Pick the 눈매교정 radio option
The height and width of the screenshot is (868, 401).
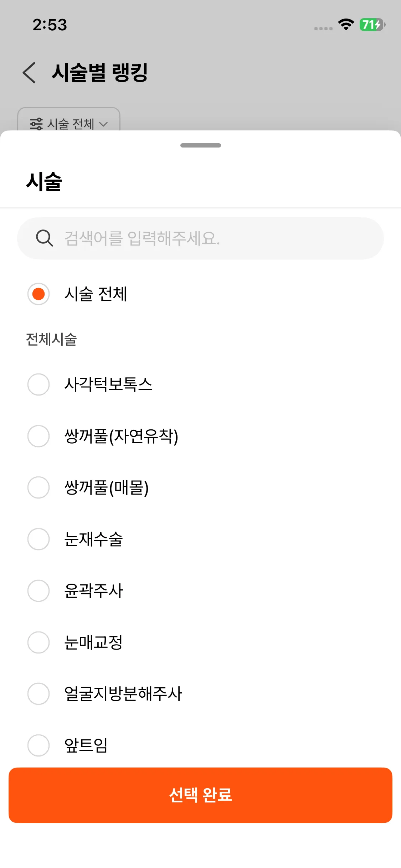(38, 642)
